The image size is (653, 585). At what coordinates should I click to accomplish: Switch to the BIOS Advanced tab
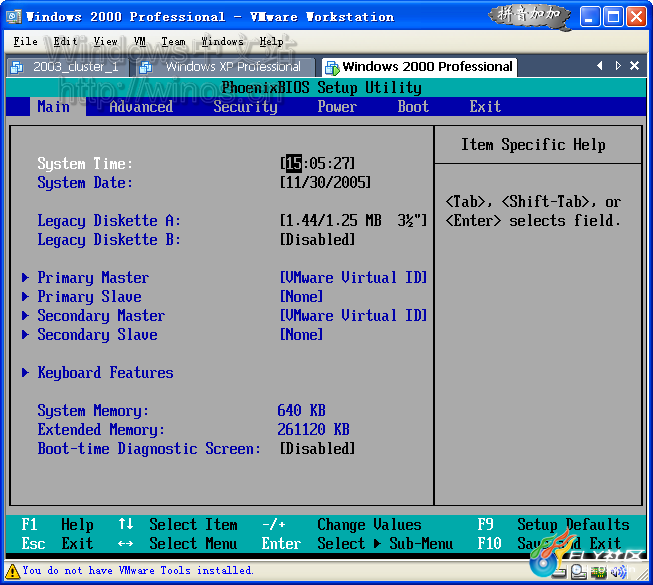click(141, 107)
